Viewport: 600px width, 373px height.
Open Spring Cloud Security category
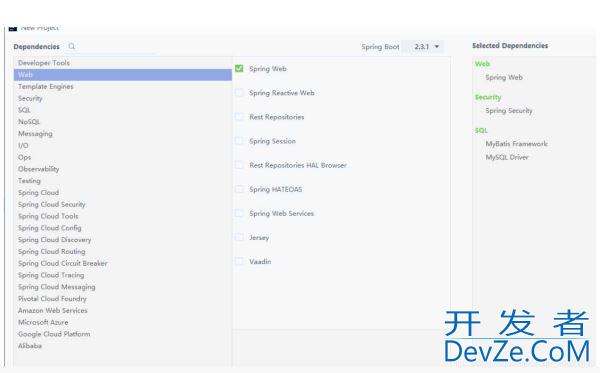(122, 204)
